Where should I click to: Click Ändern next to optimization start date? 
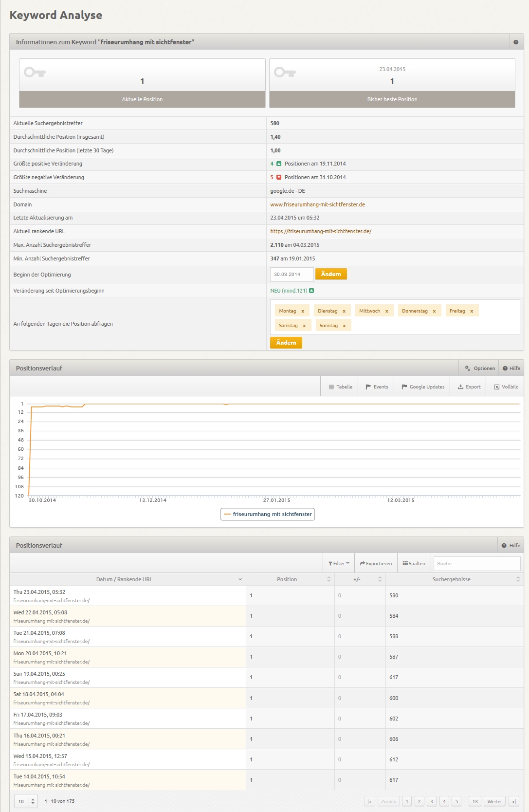331,275
